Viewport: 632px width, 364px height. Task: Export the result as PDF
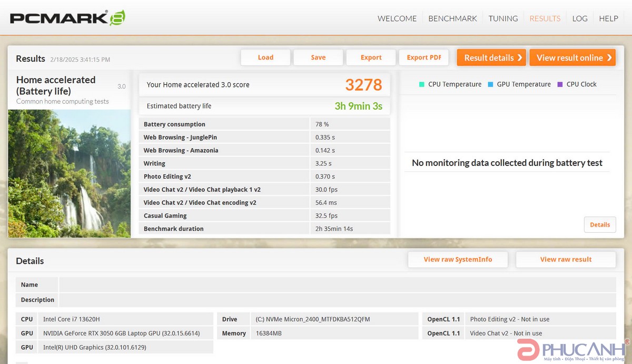(424, 57)
